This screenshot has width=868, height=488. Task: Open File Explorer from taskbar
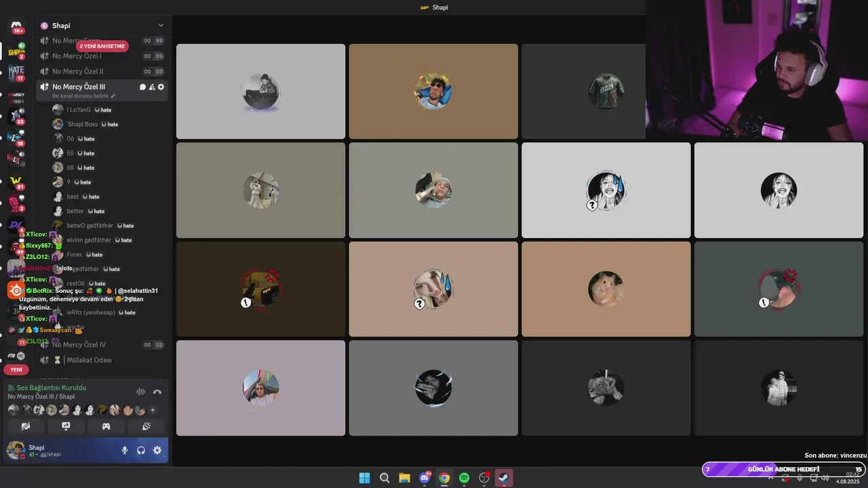(x=404, y=478)
